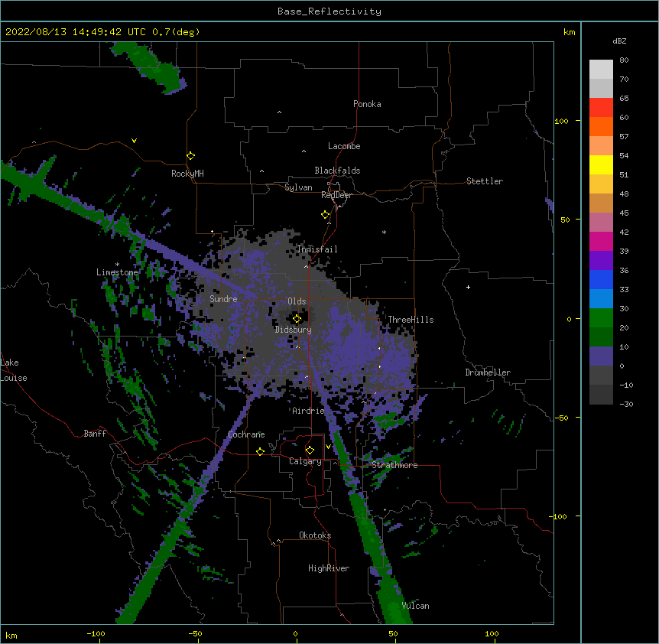Click the -30 value in the dBZ legend
Screen dimensions: 659x644
click(x=626, y=404)
